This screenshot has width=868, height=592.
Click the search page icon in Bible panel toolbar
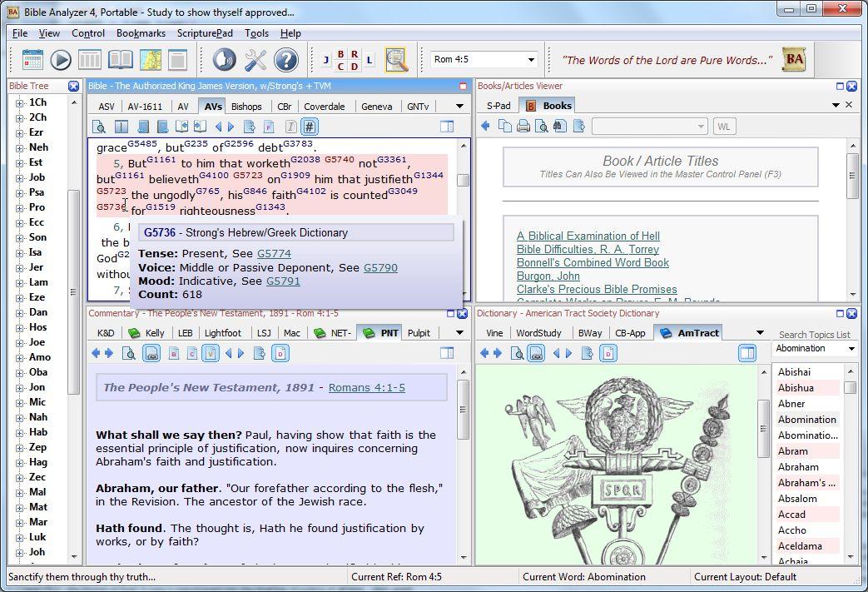click(99, 127)
